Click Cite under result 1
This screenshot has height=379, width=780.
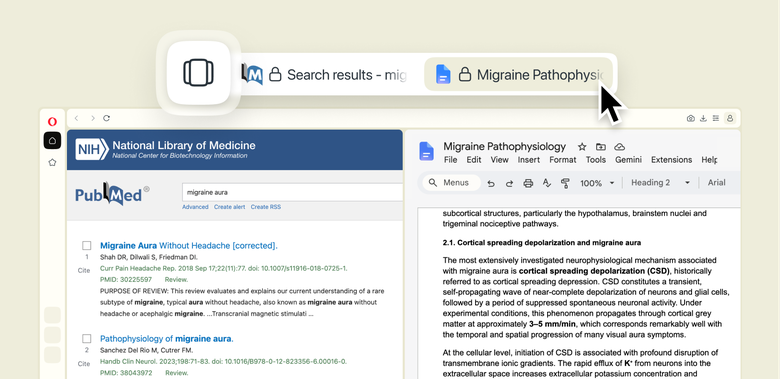point(84,270)
